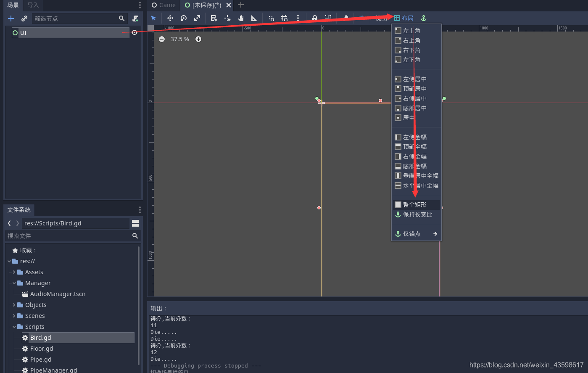Expand the Objects folder
This screenshot has height=373, width=588.
(x=14, y=305)
